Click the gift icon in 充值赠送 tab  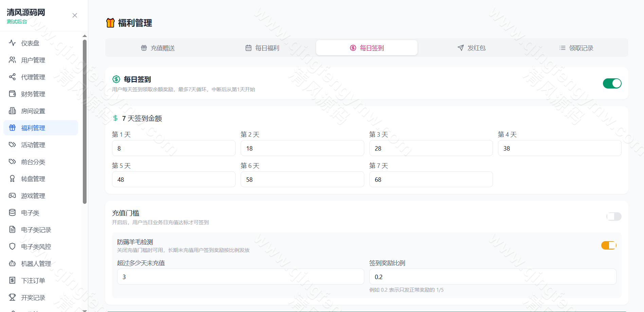click(x=144, y=48)
